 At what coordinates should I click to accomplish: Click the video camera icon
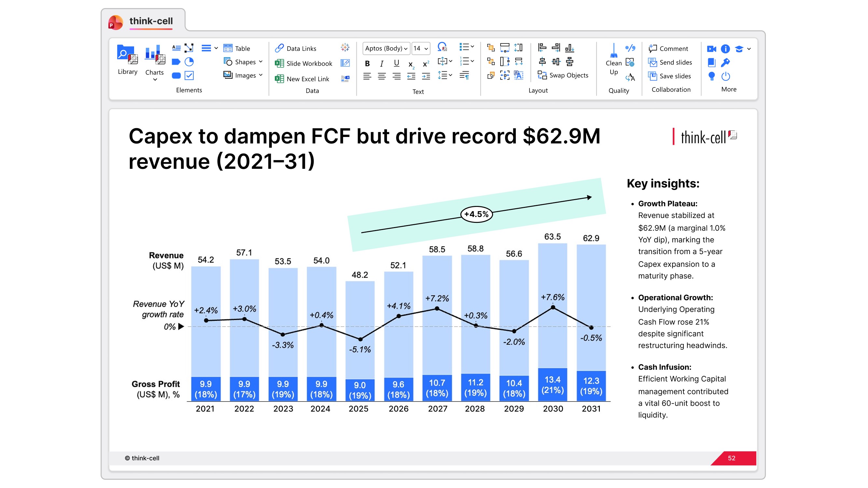click(x=711, y=49)
